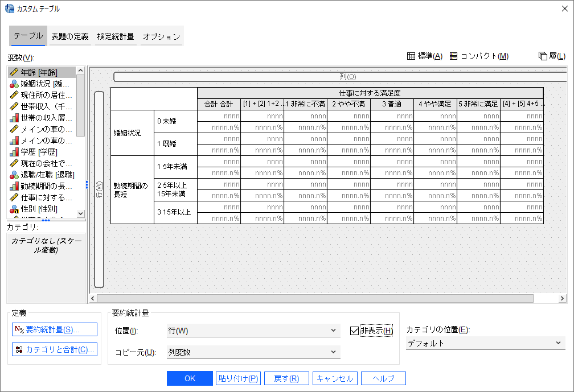Switch to 標準 normal table view
Viewport: 574px width, 392px height.
pos(425,56)
